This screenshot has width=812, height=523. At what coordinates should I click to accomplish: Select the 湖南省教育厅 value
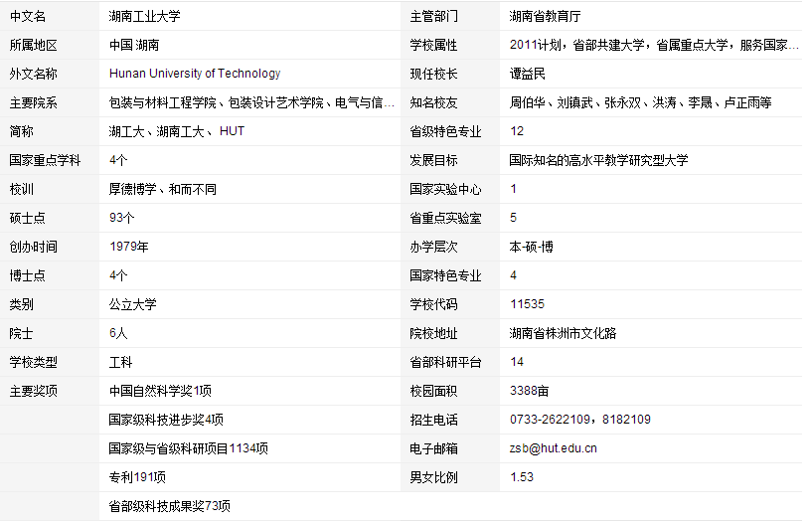click(x=545, y=16)
